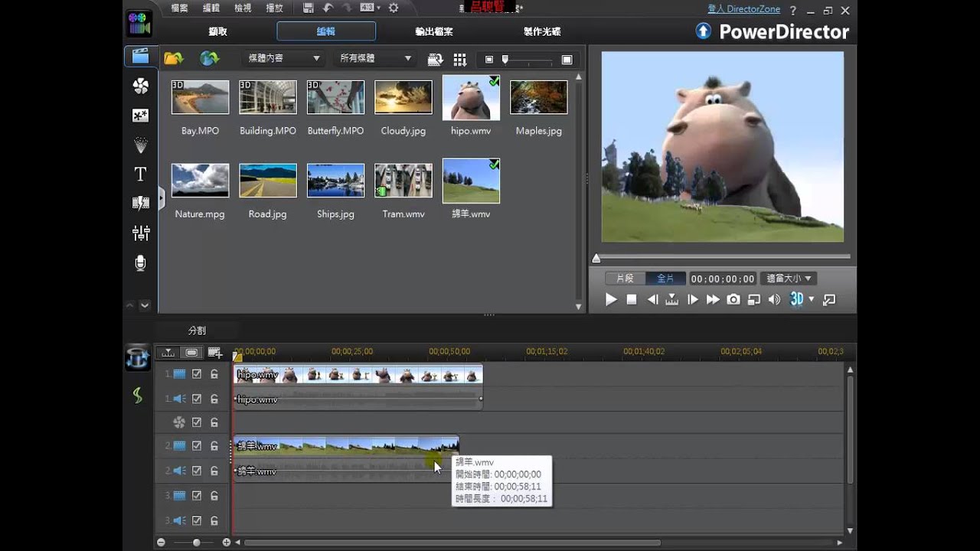
Task: Lock audio track 2
Action: tap(214, 471)
